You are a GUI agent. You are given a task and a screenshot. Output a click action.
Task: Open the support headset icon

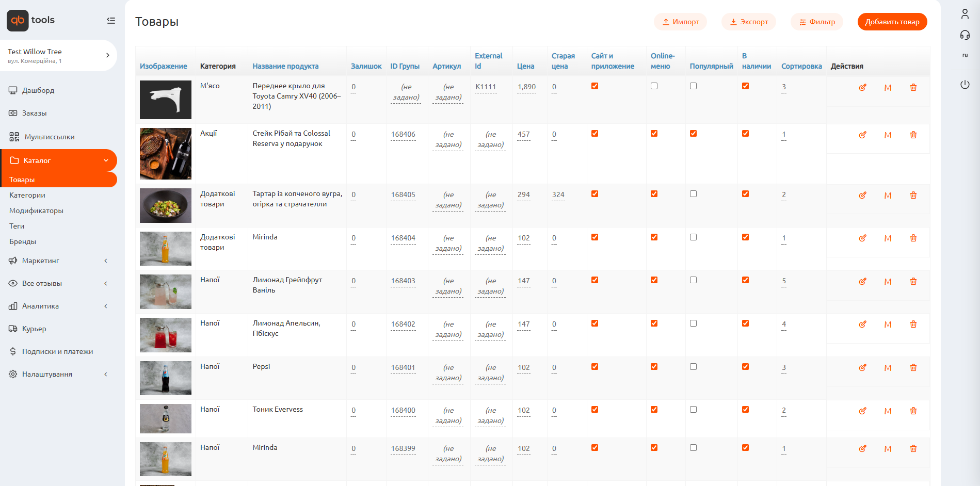[965, 35]
